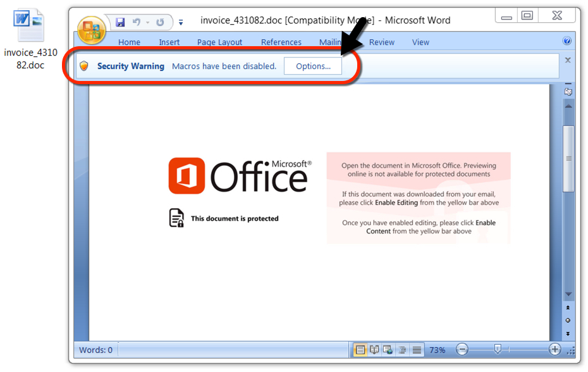Image resolution: width=588 pixels, height=372 pixels.
Task: Select the invoice_431082.doc desktop file icon
Action: [x=30, y=25]
